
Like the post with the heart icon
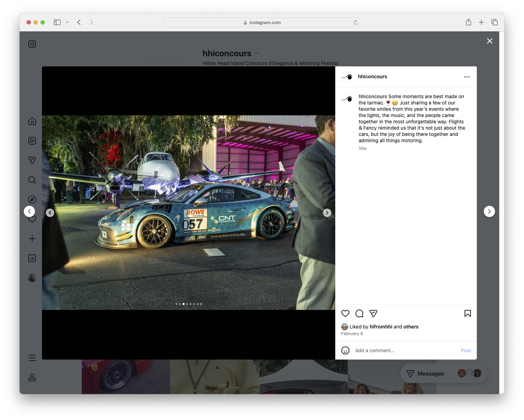345,313
